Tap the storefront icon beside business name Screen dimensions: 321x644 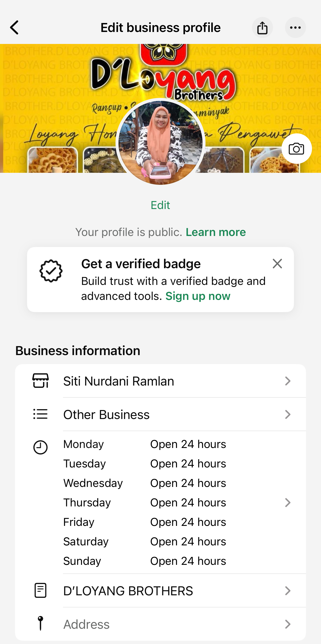point(40,381)
